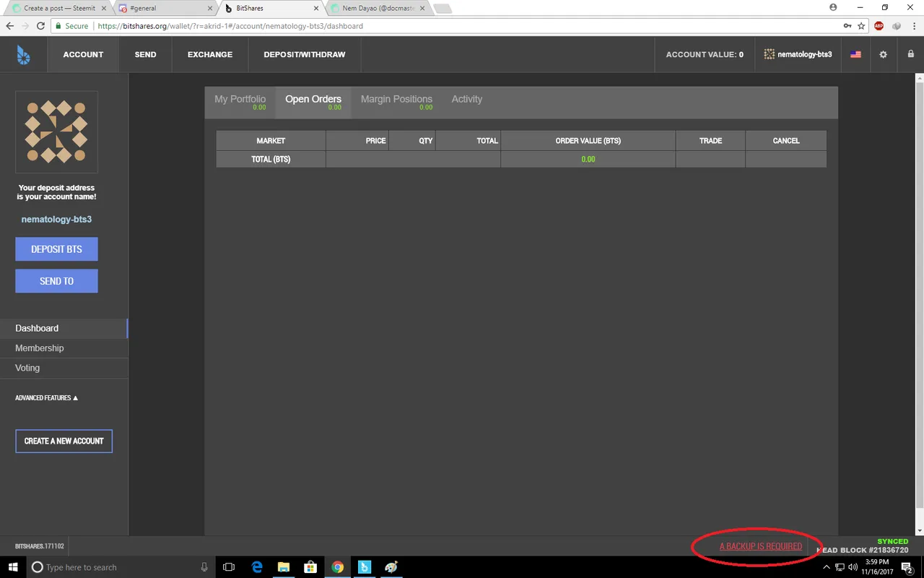Bookmark page with star icon

[861, 26]
